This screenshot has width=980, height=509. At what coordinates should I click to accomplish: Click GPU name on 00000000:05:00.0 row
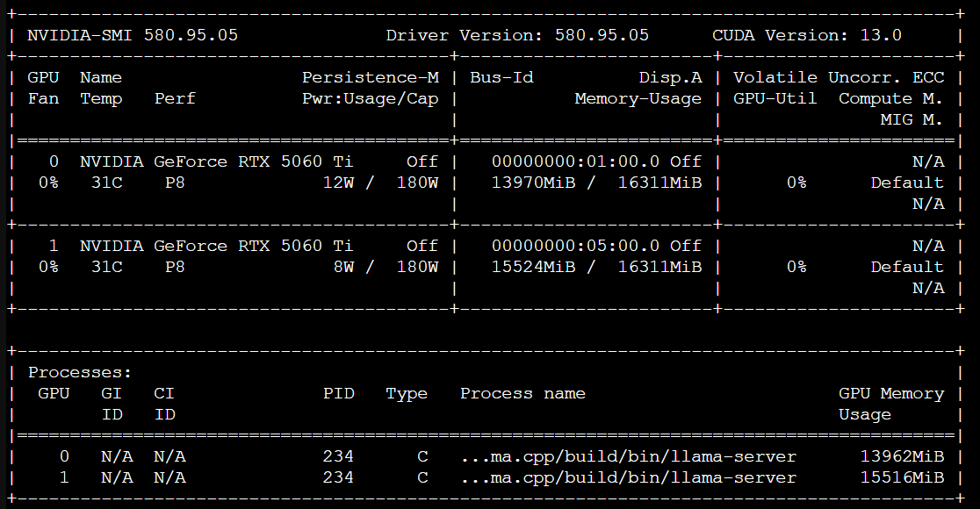pos(217,246)
